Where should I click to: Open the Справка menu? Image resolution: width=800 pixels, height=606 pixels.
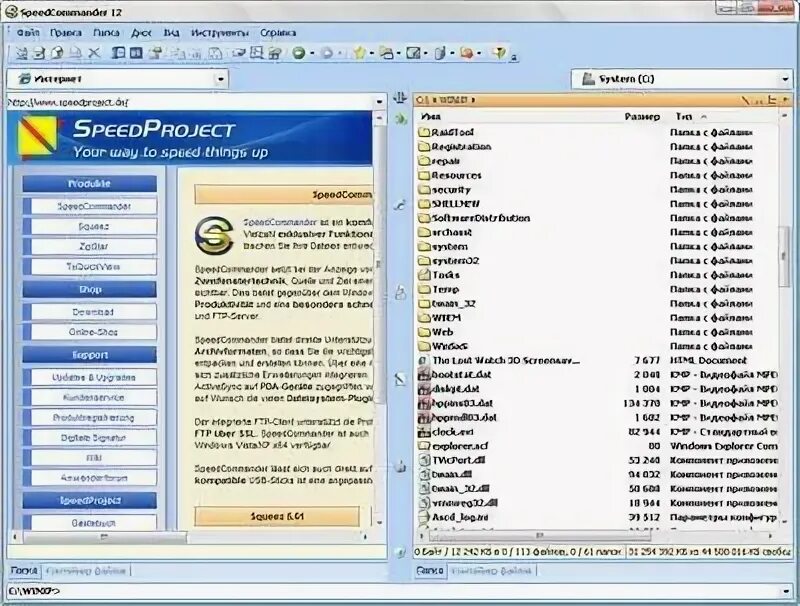pyautogui.click(x=278, y=33)
